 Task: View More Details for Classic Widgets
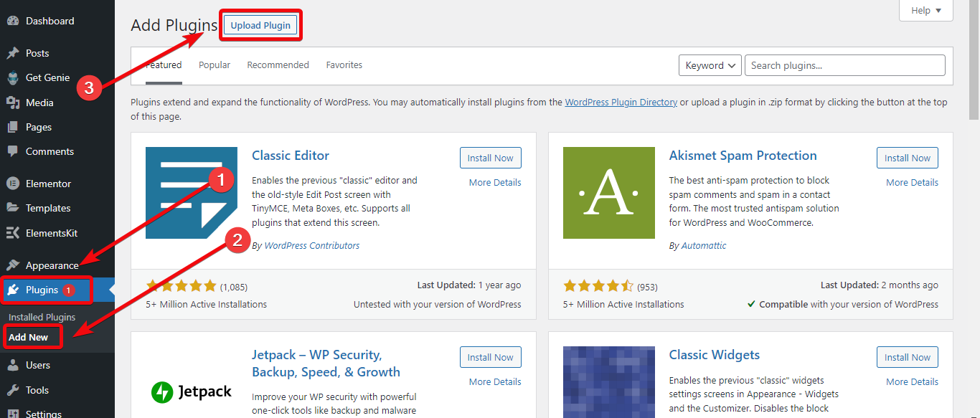click(x=912, y=381)
